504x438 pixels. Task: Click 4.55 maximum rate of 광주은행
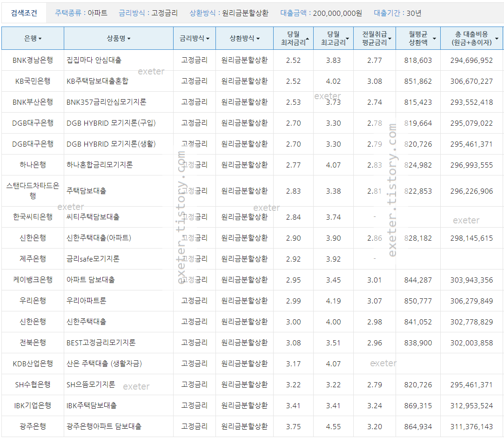tap(333, 426)
